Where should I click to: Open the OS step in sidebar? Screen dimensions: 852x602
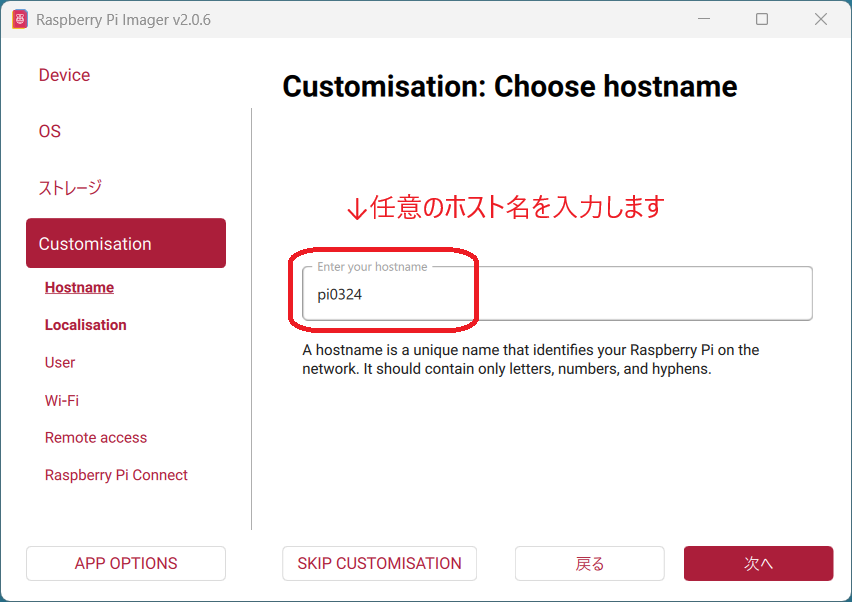50,131
